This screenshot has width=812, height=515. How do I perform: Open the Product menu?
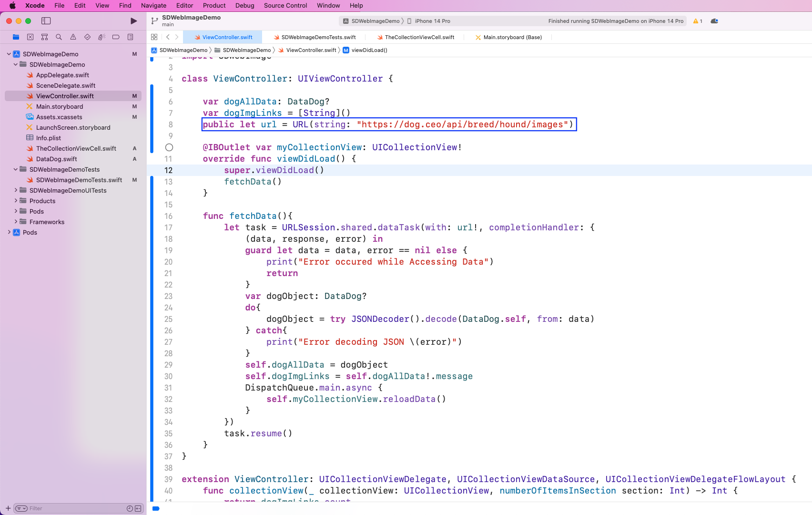(214, 5)
